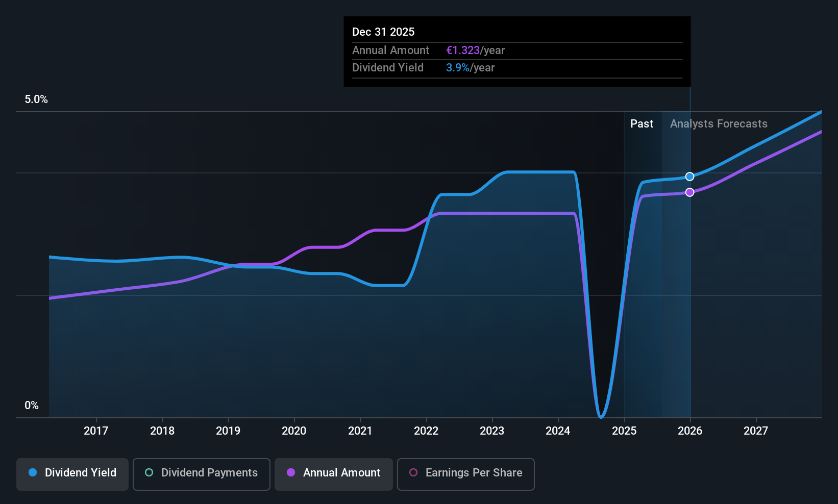The width and height of the screenshot is (838, 504).
Task: Click the 2027 x-axis label
Action: click(x=756, y=431)
